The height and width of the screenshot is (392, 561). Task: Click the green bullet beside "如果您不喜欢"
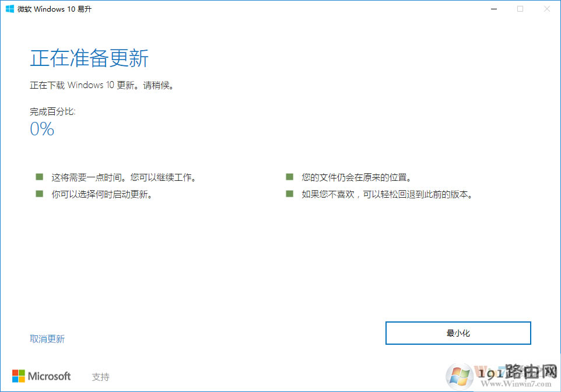pos(289,194)
